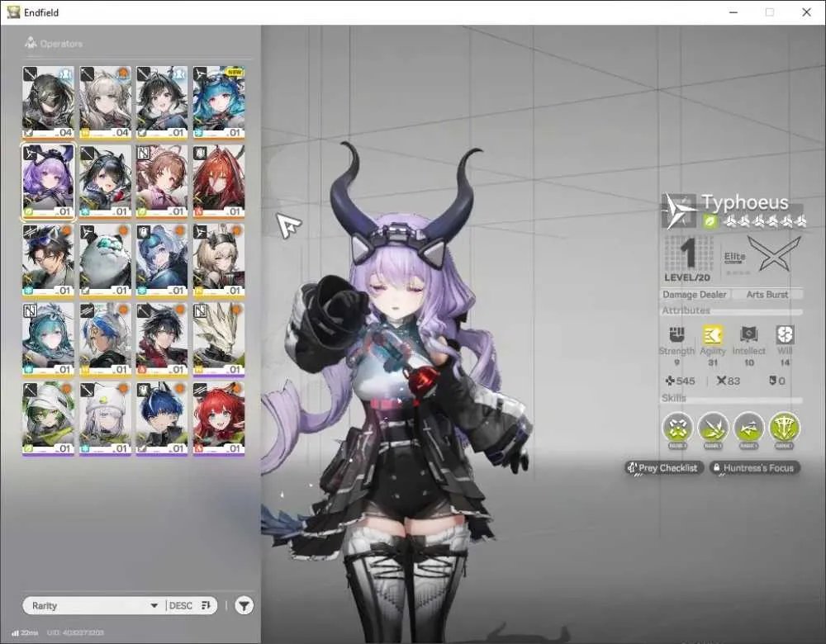This screenshot has width=826, height=644.
Task: Open the operator filter funnel icon
Action: click(244, 605)
